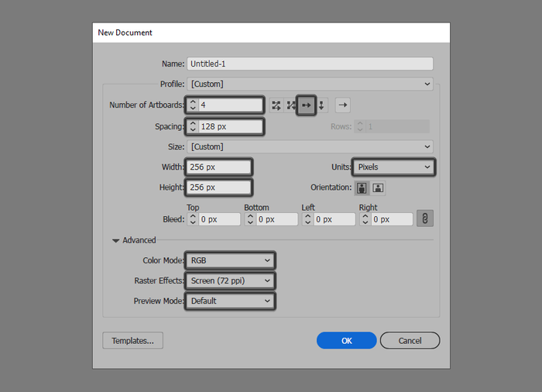Select Grid by Column artboard arrangement
This screenshot has width=542, height=392.
(x=291, y=105)
